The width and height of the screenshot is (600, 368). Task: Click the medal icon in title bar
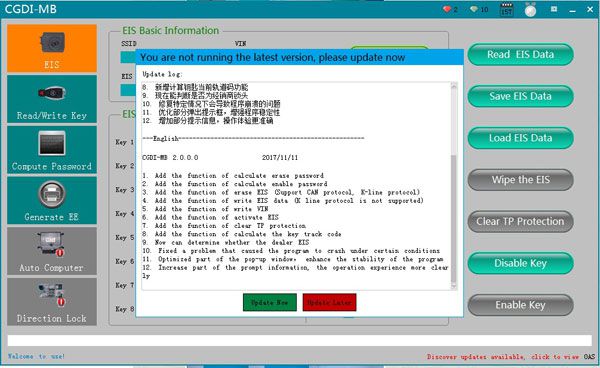click(x=530, y=10)
